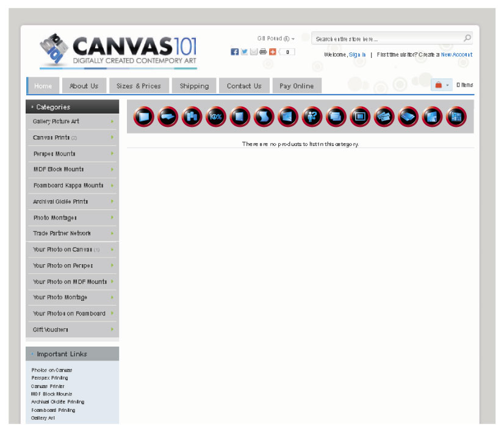Click the orange plus share icon
The height and width of the screenshot is (432, 504).
pyautogui.click(x=272, y=52)
